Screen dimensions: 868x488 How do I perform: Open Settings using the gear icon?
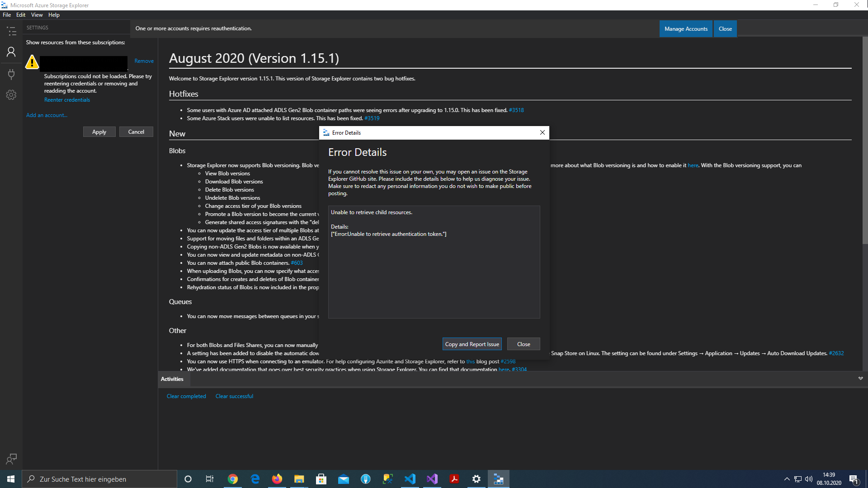click(x=11, y=94)
